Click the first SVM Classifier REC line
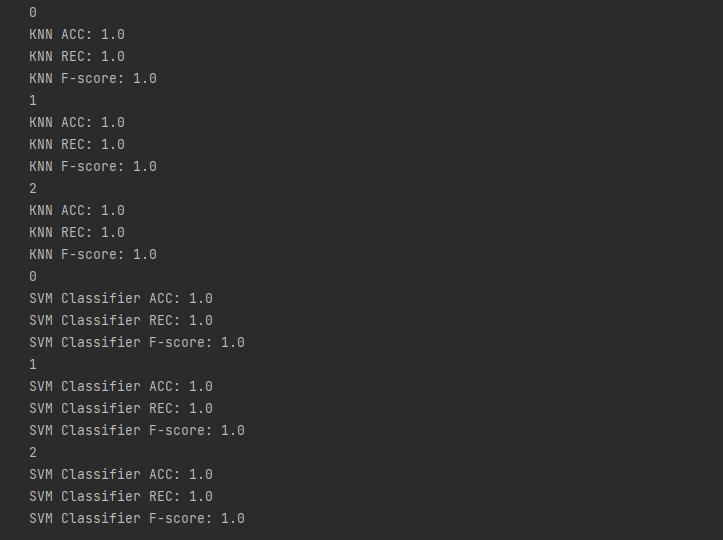Screen dimensions: 723x540 tap(121, 321)
